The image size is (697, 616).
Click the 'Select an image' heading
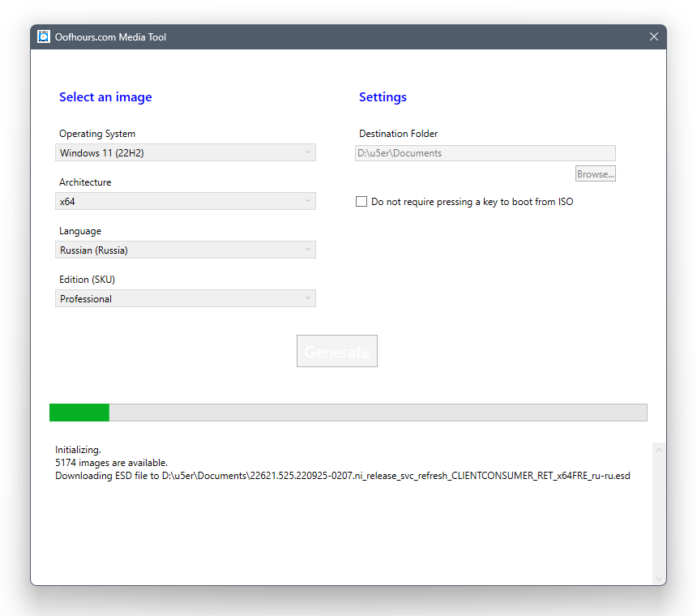(105, 97)
